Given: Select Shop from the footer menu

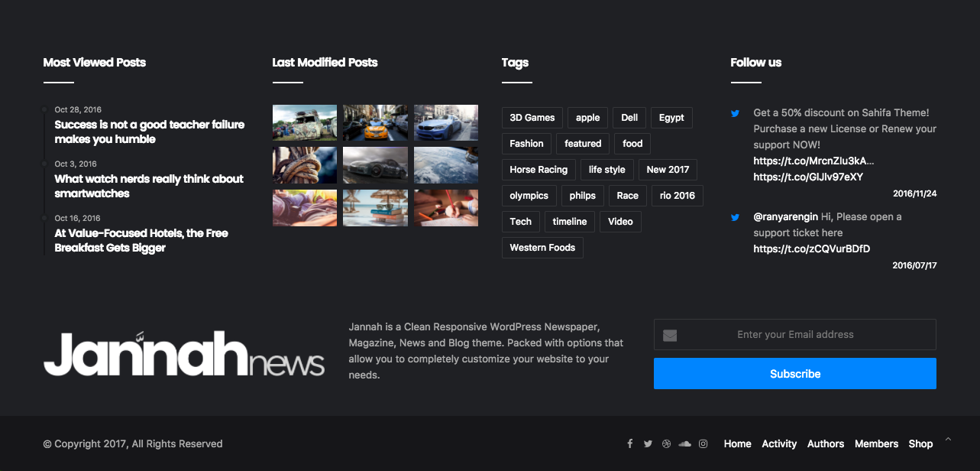Looking at the screenshot, I should (x=920, y=443).
